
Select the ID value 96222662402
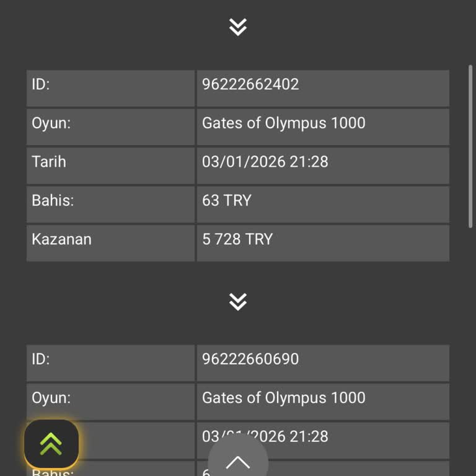250,85
